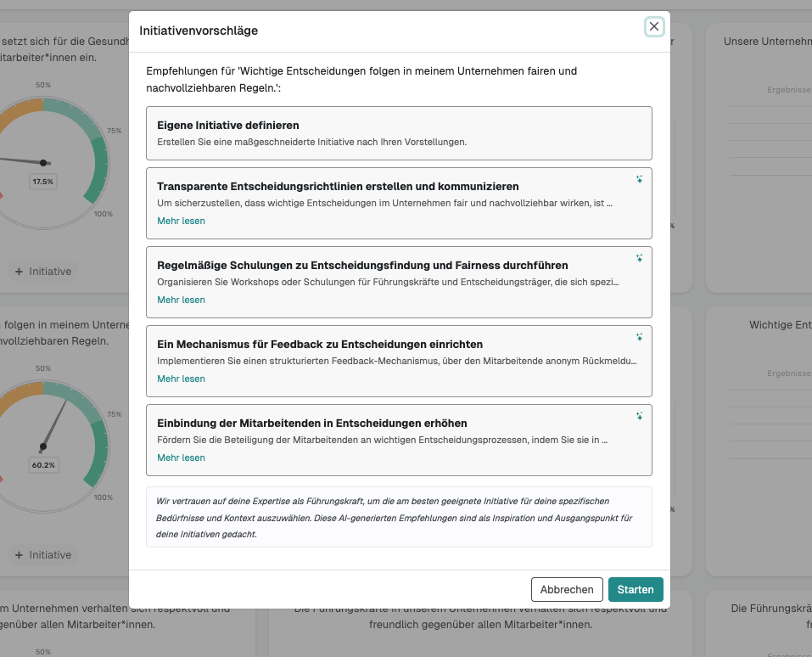Click AI sparkle icon on Transparente Entscheidungsrichtlinien card
The image size is (812, 657).
639,179
